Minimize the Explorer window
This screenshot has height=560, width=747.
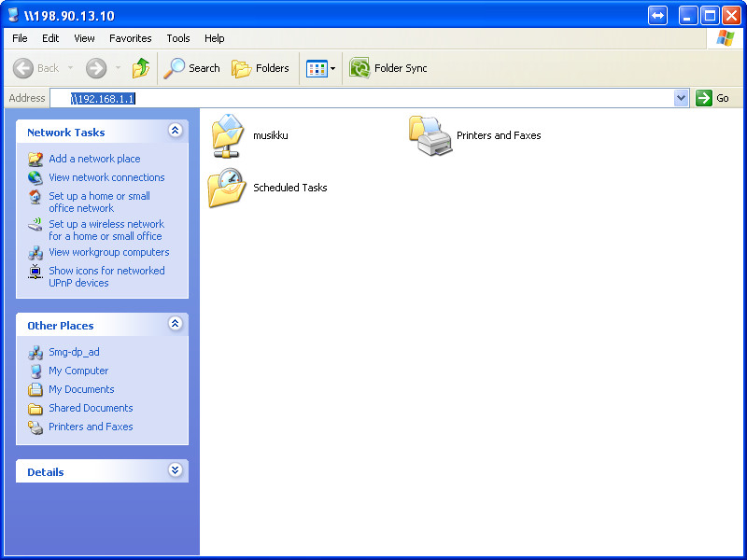coord(687,16)
